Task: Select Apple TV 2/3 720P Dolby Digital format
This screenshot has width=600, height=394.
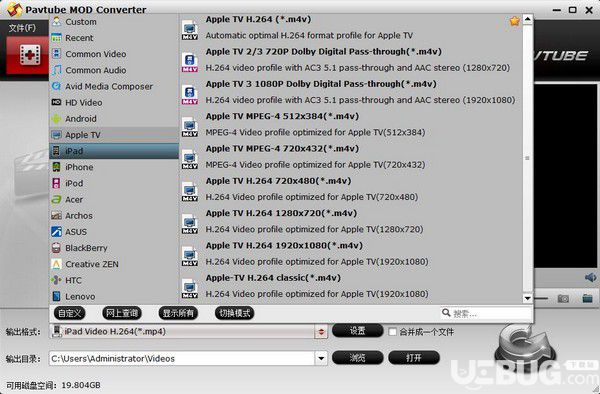Action: (x=351, y=60)
